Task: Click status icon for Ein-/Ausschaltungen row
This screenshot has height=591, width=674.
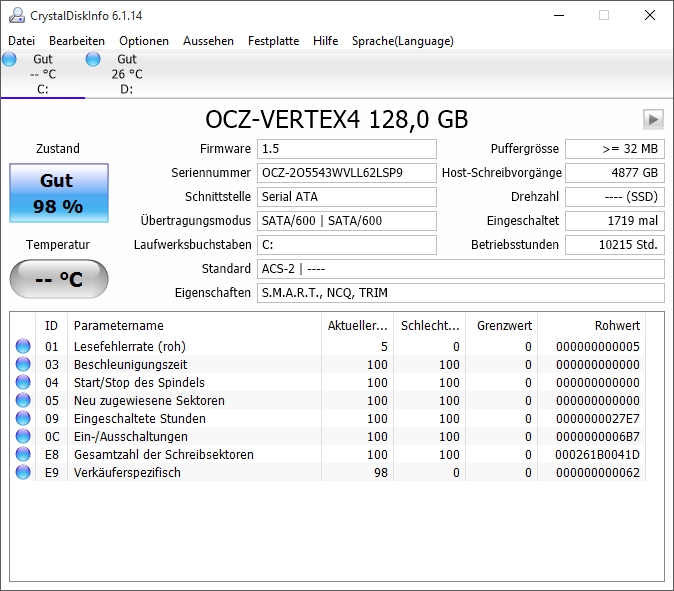Action: [23, 436]
